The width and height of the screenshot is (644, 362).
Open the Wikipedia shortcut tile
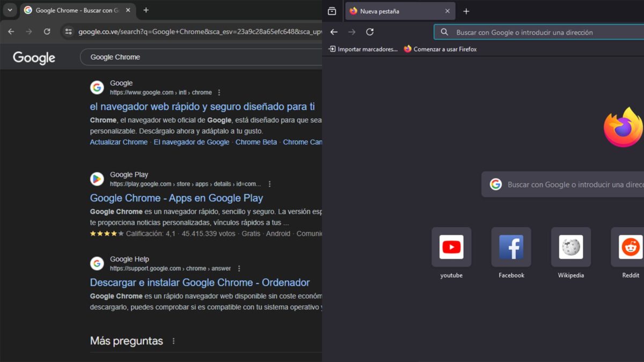570,247
